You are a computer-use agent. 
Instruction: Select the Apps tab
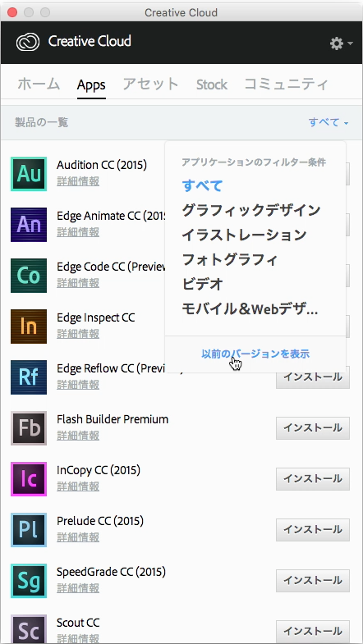click(x=91, y=85)
